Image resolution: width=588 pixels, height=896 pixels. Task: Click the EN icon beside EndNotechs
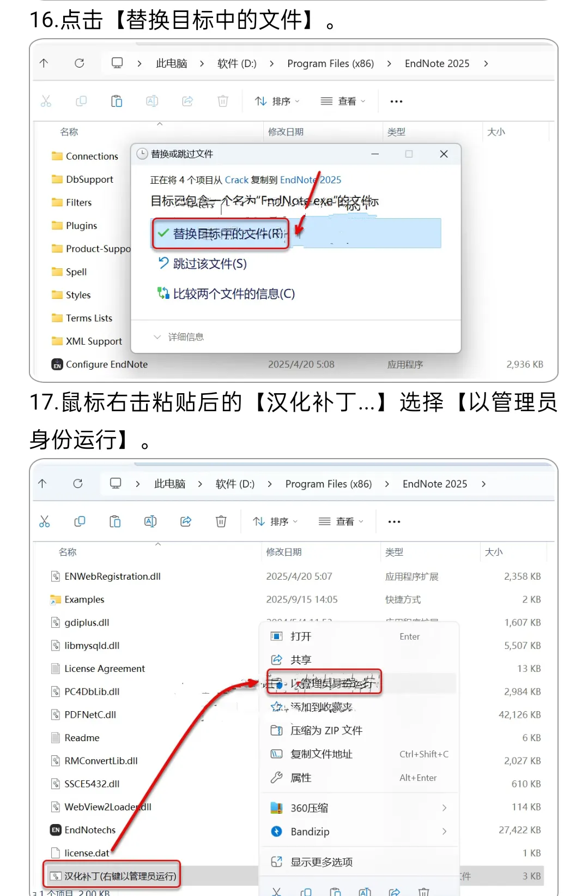point(56,830)
